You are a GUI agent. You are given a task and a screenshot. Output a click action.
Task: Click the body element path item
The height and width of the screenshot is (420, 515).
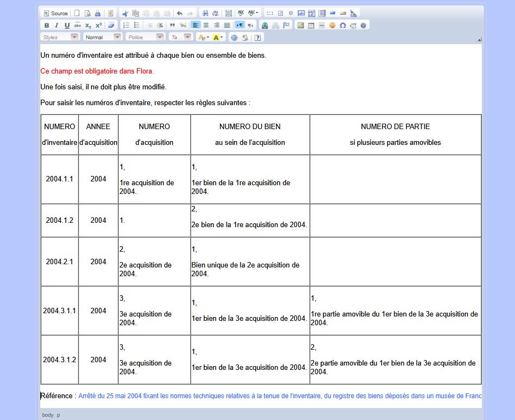pyautogui.click(x=47, y=415)
